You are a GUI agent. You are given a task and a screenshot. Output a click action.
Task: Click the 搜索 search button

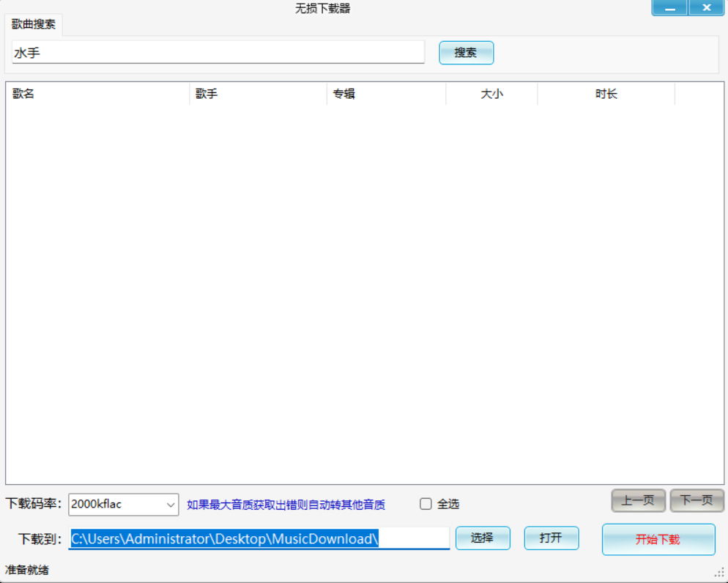466,52
